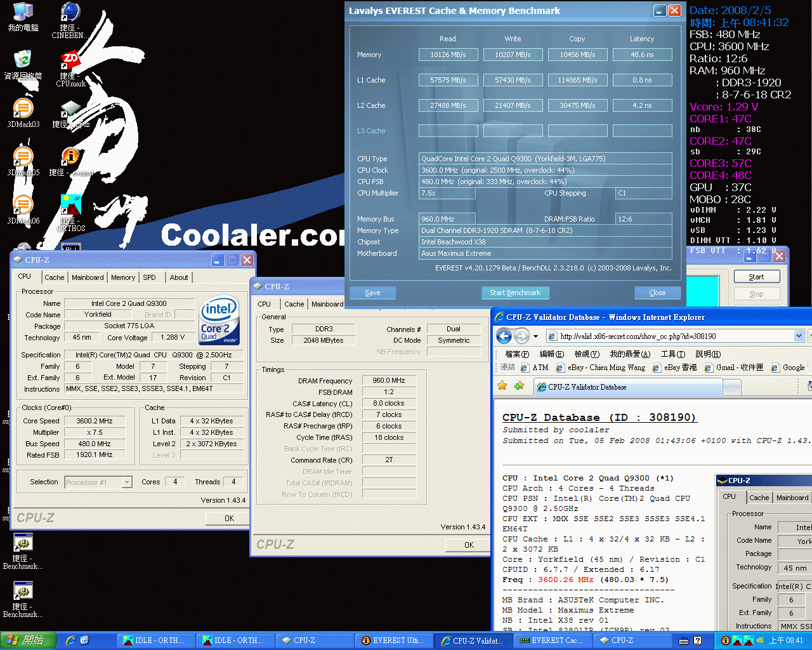
Task: Click the Memory Read value 10126 MB/s
Action: click(448, 55)
